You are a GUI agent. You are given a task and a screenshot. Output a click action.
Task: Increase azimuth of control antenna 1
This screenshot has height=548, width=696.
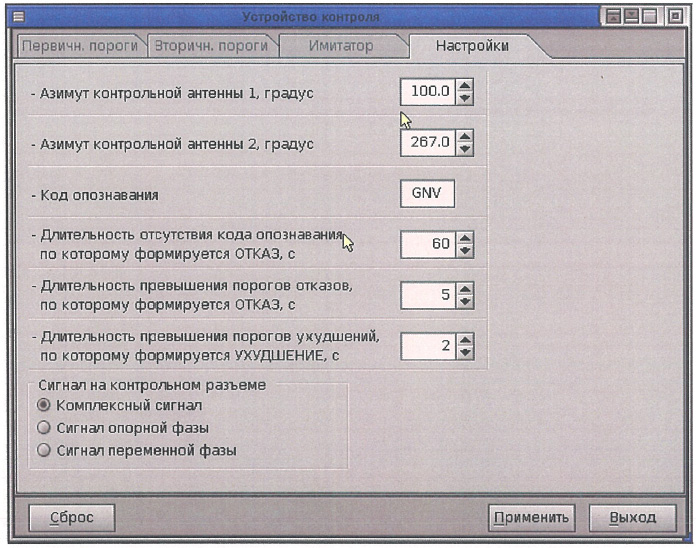click(465, 86)
